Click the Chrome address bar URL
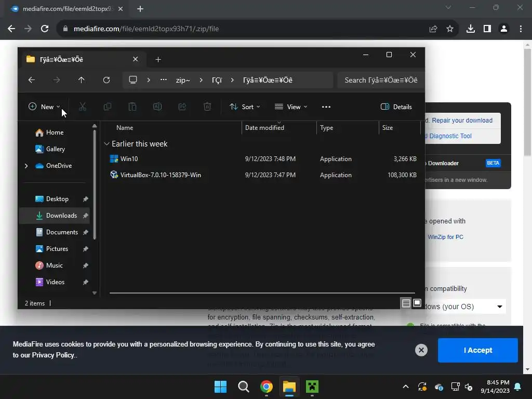532x399 pixels. coord(146,29)
